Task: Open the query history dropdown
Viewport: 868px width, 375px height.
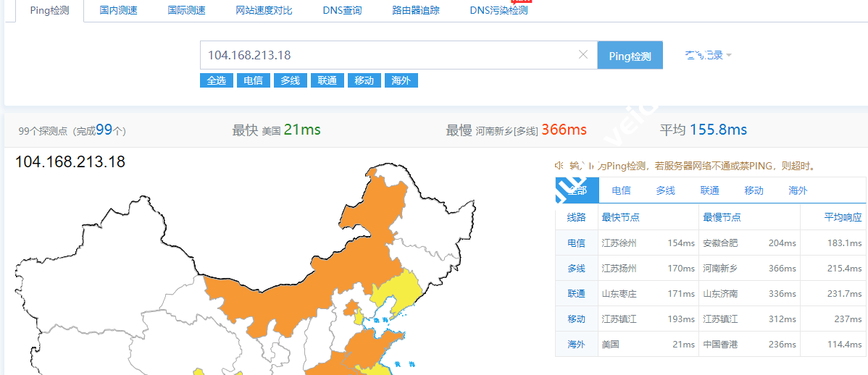Action: coord(708,55)
